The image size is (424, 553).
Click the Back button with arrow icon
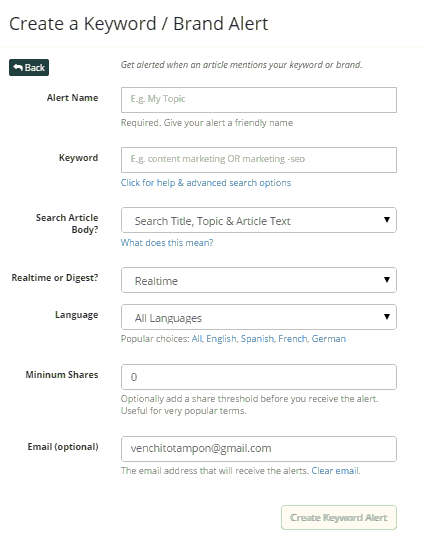pos(29,67)
